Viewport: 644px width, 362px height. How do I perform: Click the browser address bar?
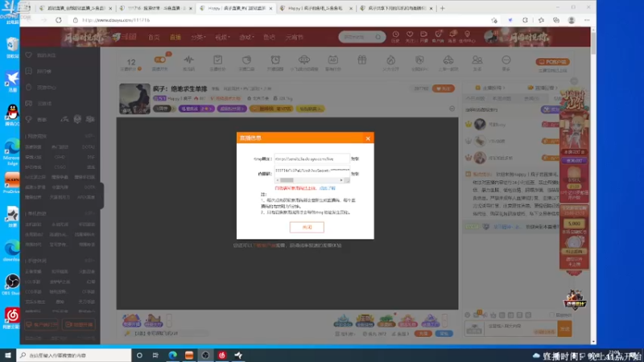(279, 20)
